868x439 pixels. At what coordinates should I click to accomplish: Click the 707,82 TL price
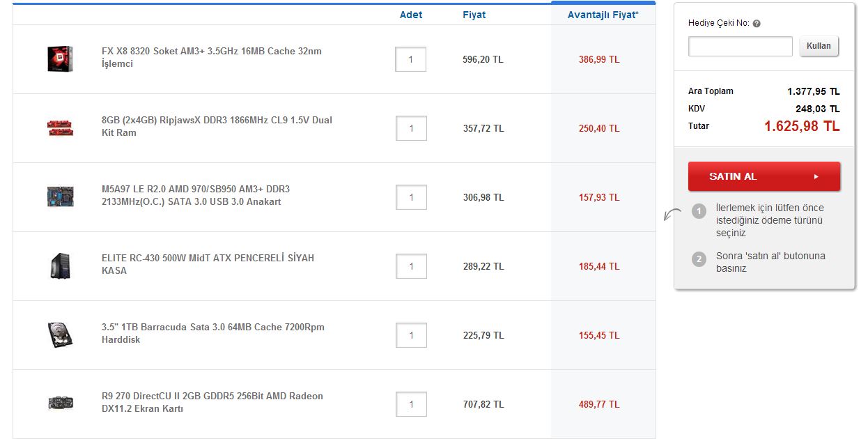[483, 404]
